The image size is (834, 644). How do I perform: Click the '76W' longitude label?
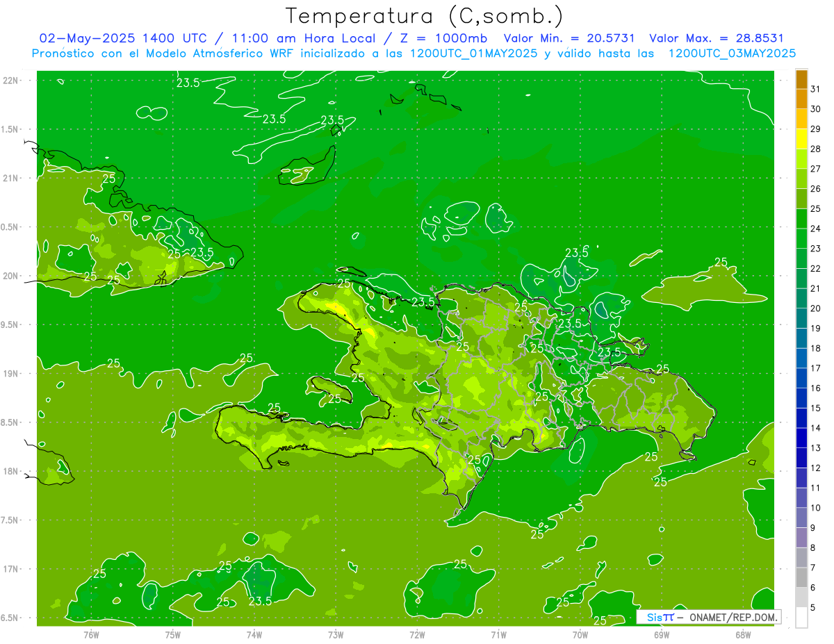click(x=91, y=634)
